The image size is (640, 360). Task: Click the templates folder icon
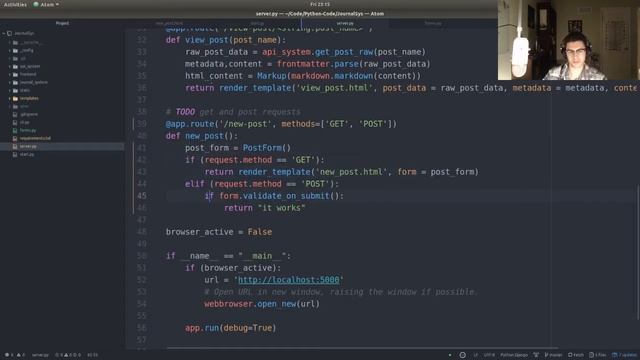[15, 98]
